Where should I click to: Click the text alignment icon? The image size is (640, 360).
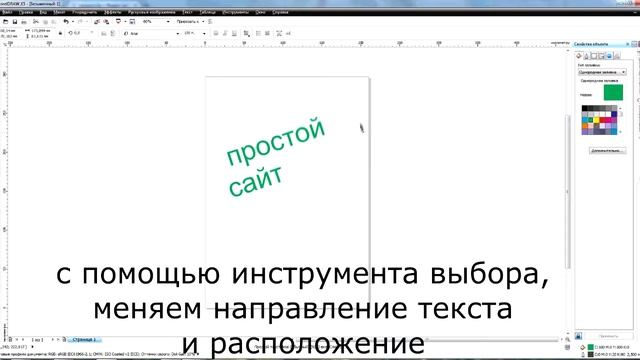pyautogui.click(x=247, y=33)
